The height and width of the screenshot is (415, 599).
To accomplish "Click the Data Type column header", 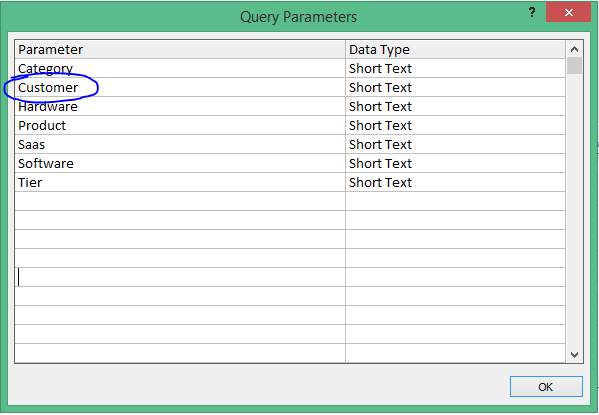I will (455, 49).
